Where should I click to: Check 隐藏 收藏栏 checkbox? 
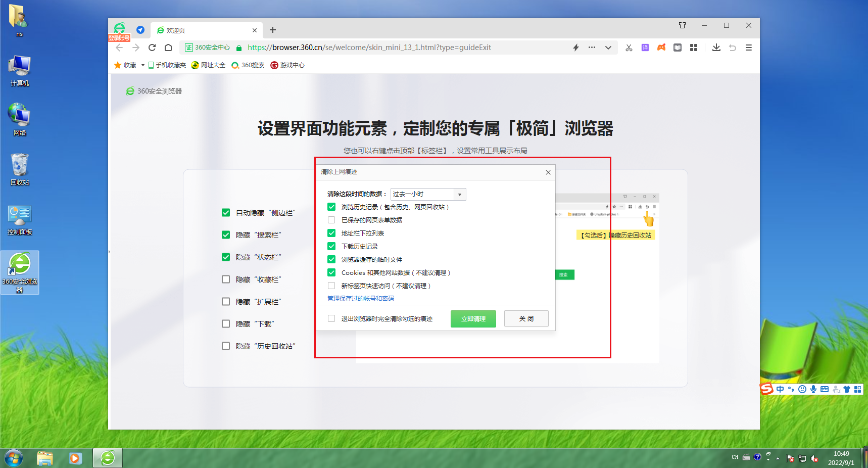tap(226, 279)
